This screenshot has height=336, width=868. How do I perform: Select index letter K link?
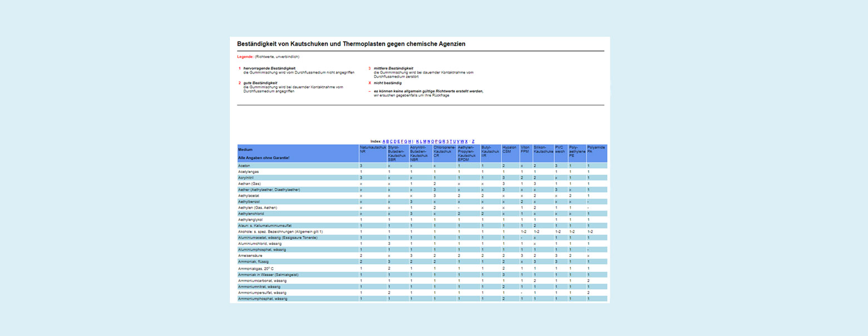(x=417, y=141)
